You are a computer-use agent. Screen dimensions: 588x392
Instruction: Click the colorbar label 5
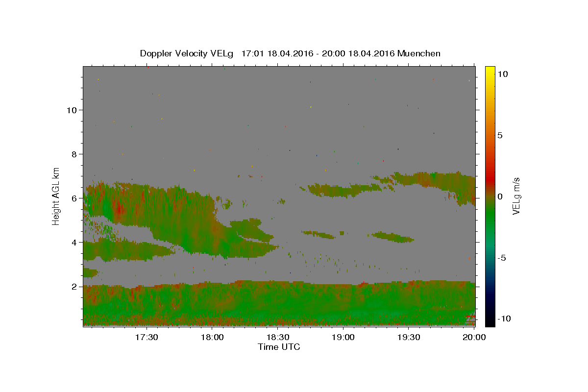(500, 135)
